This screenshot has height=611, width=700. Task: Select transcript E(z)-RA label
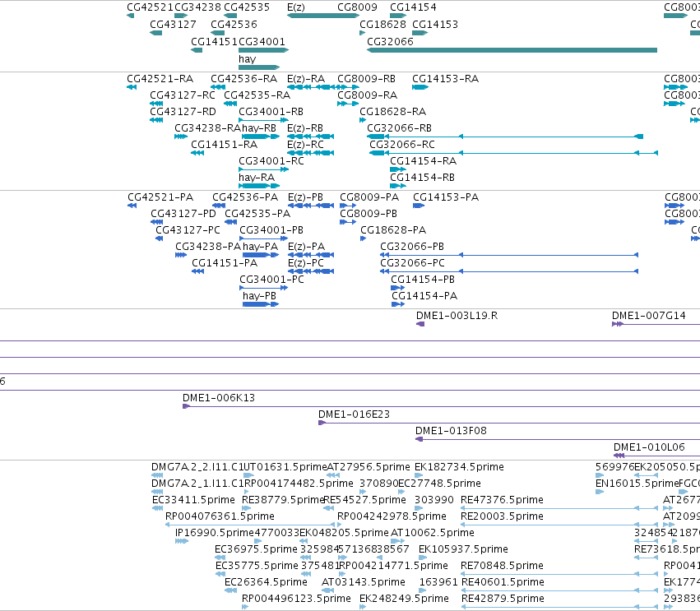coord(306,79)
